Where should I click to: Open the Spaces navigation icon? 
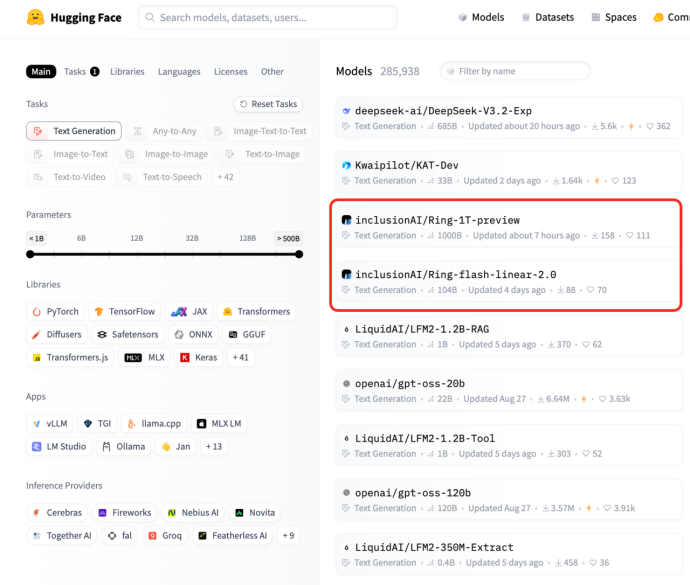coord(596,17)
